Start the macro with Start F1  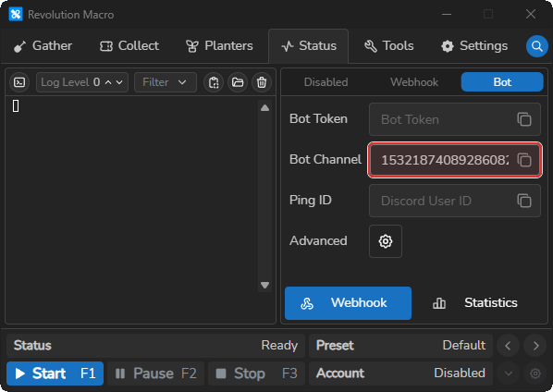pyautogui.click(x=55, y=374)
